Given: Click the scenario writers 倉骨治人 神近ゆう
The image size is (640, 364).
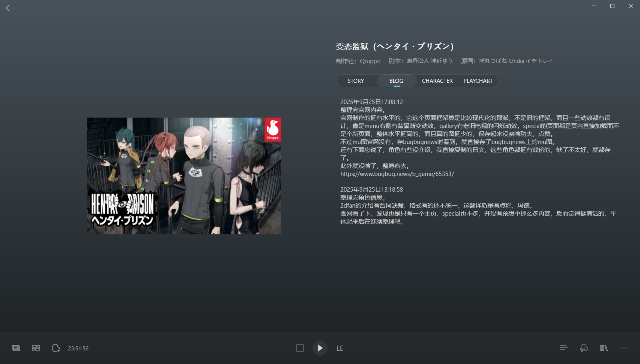Looking at the screenshot, I should point(430,61).
